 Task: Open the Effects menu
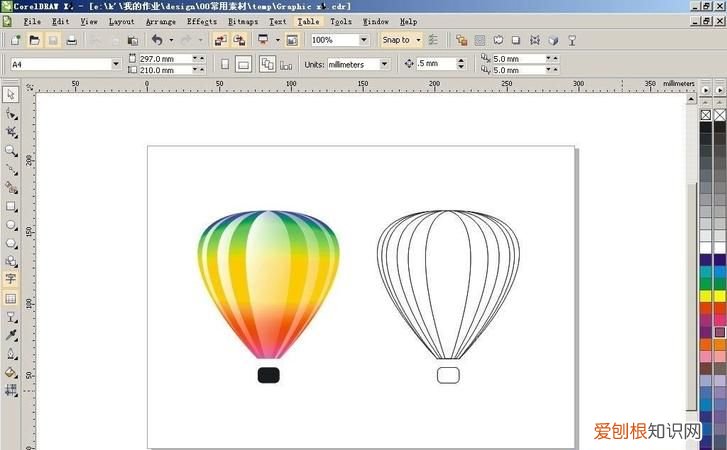pyautogui.click(x=201, y=20)
